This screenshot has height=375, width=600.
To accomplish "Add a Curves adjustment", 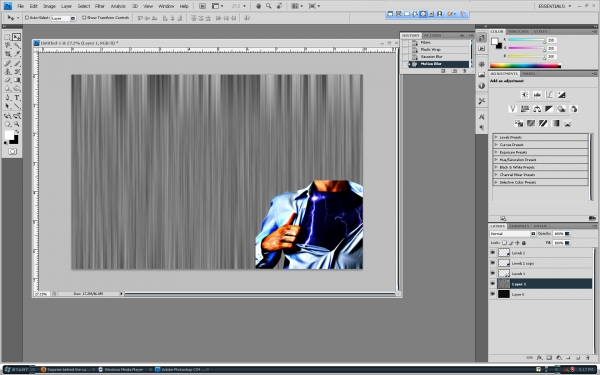I will click(x=549, y=95).
